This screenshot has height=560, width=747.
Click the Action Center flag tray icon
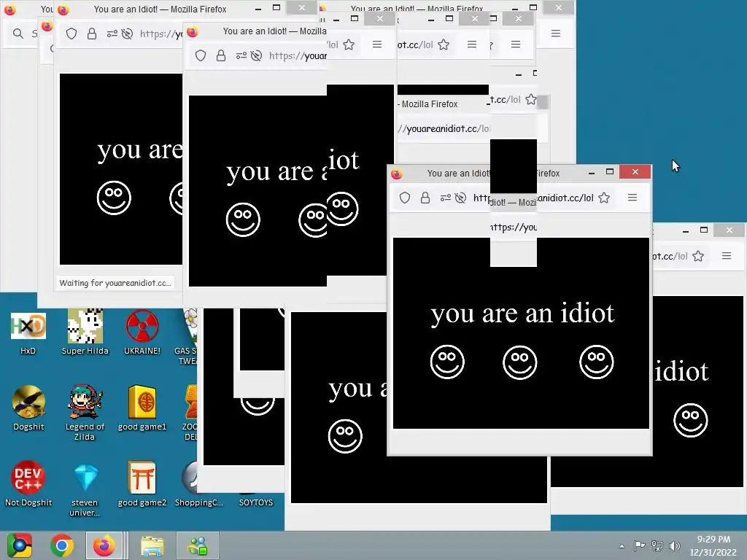[639, 545]
